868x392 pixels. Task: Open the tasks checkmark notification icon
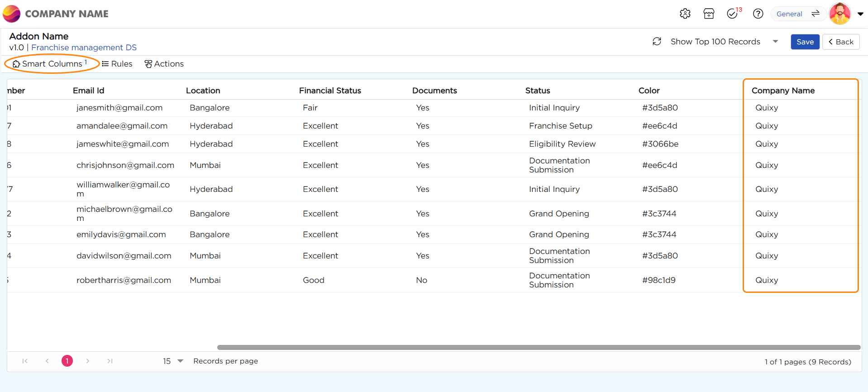732,14
